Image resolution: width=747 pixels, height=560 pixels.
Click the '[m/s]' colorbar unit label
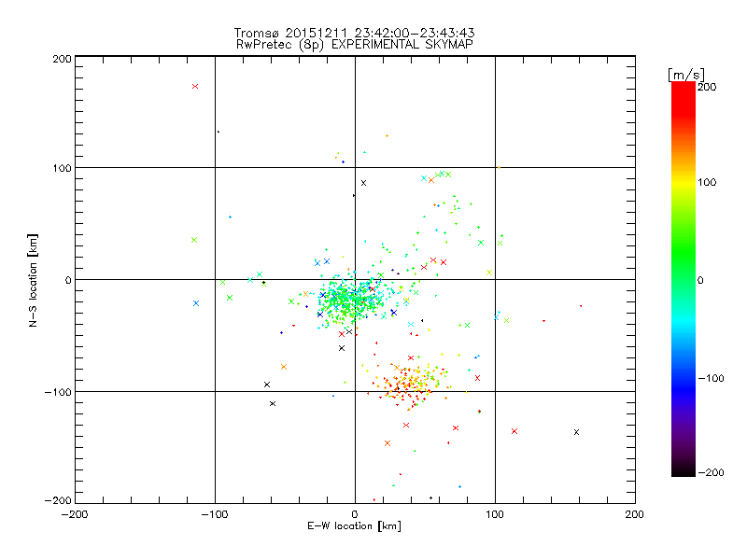click(686, 75)
